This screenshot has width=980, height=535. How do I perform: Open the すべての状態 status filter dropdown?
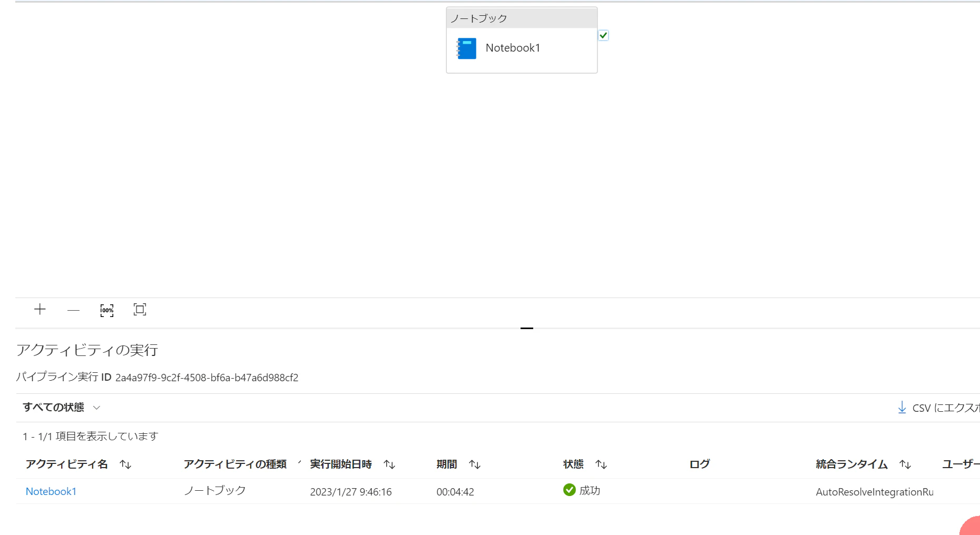(x=61, y=408)
